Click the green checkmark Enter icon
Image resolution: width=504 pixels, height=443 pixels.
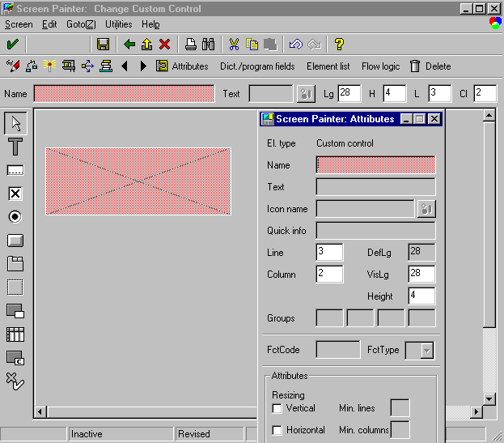[12, 44]
